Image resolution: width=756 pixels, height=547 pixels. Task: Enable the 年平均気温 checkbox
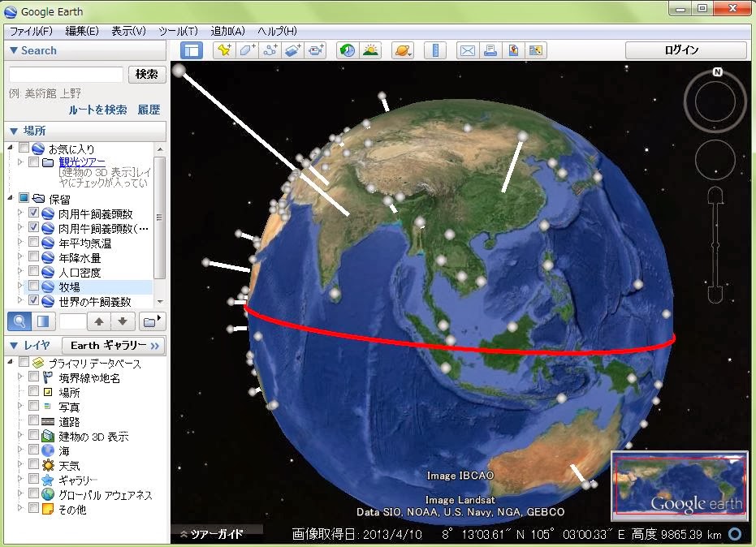pos(34,242)
